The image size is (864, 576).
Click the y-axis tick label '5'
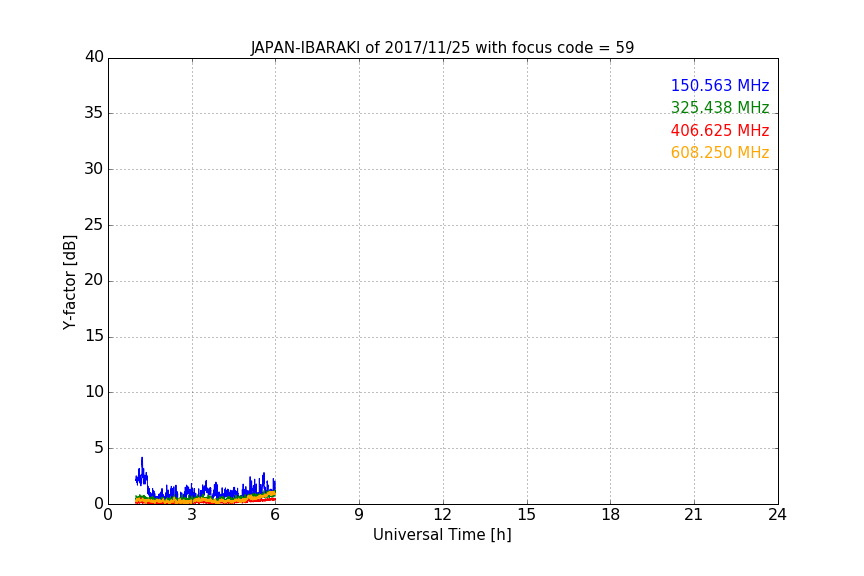(99, 448)
